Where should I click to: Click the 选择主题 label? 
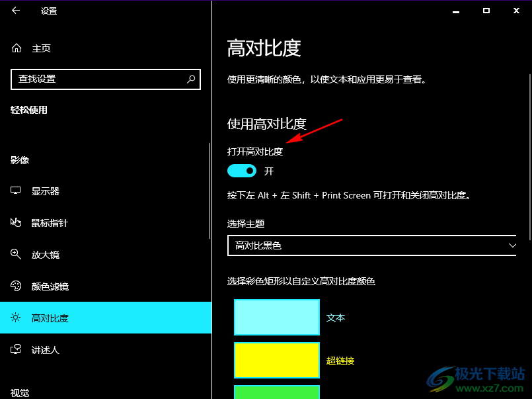(x=246, y=224)
